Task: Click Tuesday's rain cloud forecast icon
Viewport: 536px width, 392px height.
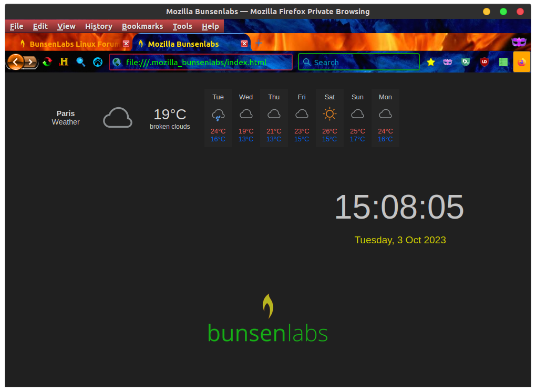Action: tap(218, 115)
